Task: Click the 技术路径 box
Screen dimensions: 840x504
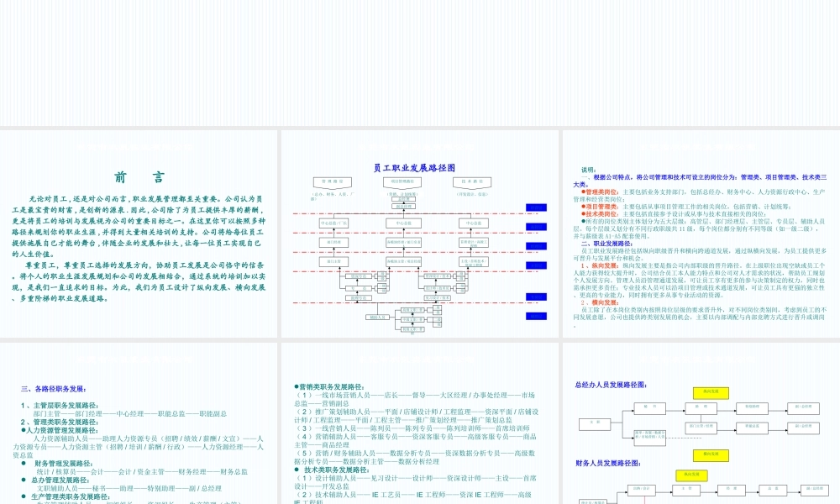Action: (x=472, y=181)
